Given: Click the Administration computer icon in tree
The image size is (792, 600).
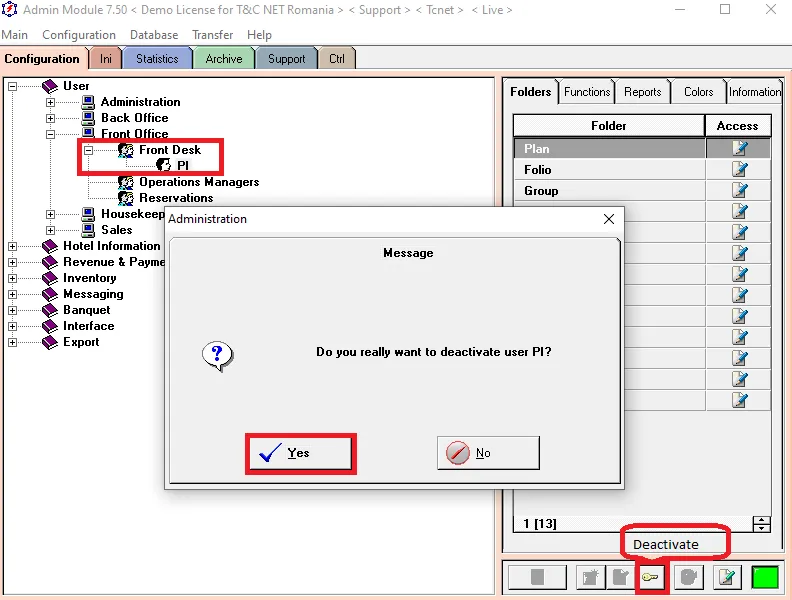Looking at the screenshot, I should 88,102.
